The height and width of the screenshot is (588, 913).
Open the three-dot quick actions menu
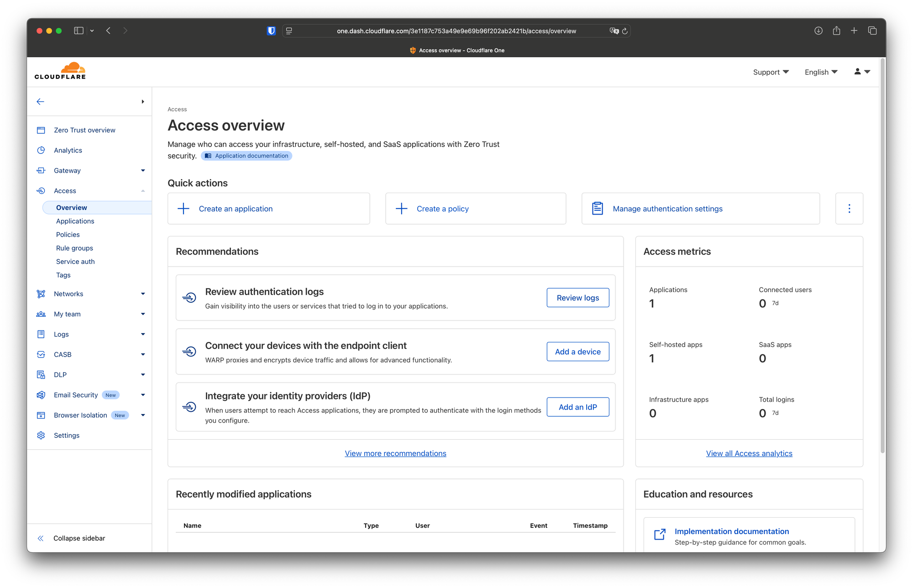pos(849,209)
